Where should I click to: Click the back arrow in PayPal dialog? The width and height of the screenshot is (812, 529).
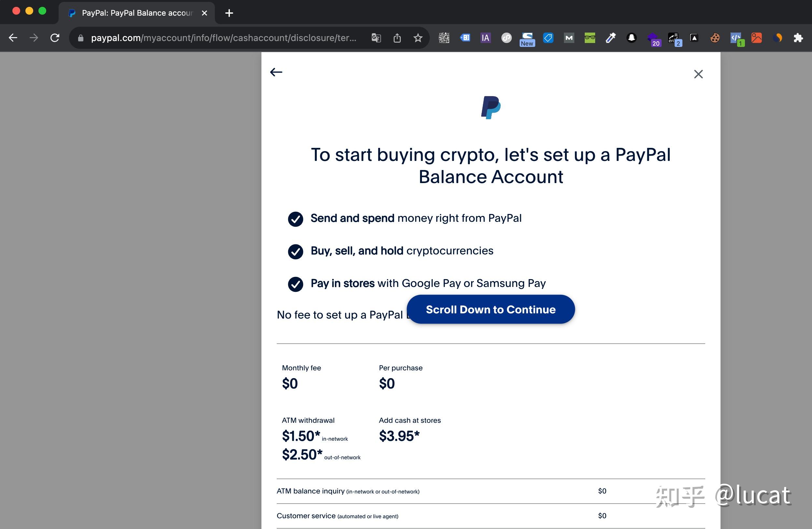coord(276,72)
